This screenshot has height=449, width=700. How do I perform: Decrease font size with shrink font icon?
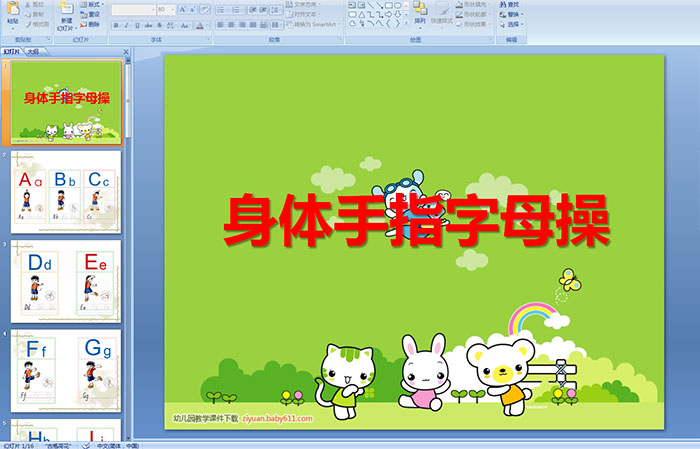click(x=192, y=9)
